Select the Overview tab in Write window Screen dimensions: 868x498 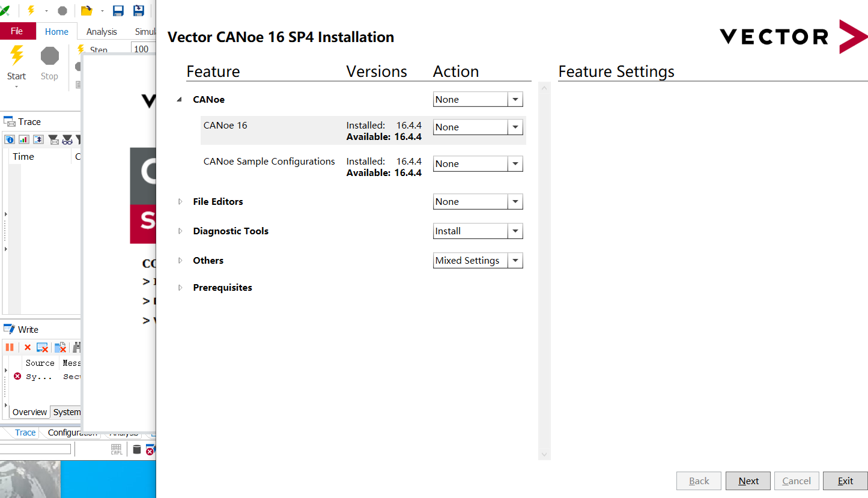pyautogui.click(x=29, y=412)
